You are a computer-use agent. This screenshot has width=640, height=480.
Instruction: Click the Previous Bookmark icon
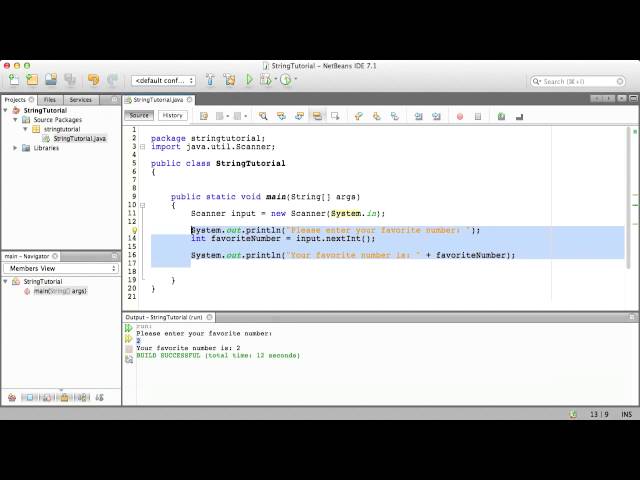tap(358, 116)
